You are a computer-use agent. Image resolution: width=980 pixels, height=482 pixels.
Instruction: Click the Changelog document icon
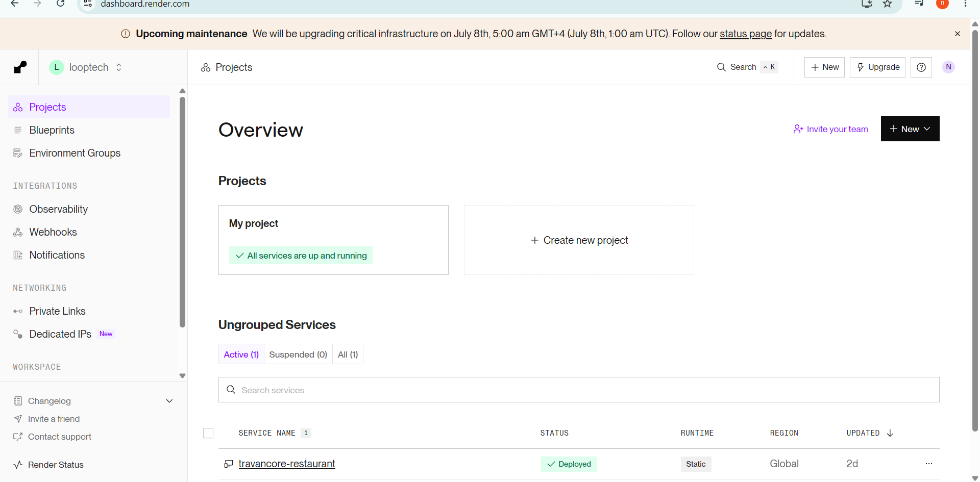tap(18, 401)
